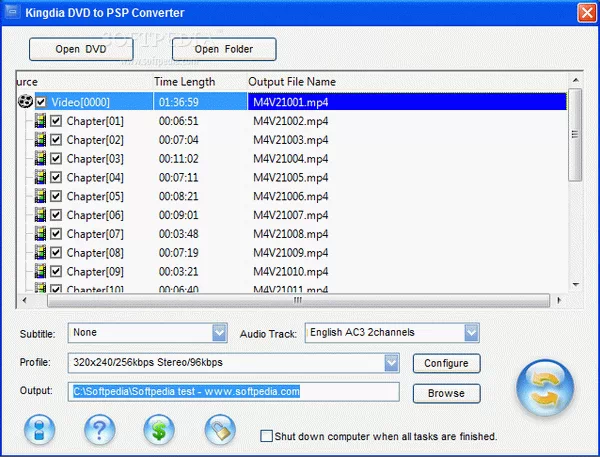This screenshot has width=600, height=457.
Task: Click time length 00:11:02
Action: (179, 158)
